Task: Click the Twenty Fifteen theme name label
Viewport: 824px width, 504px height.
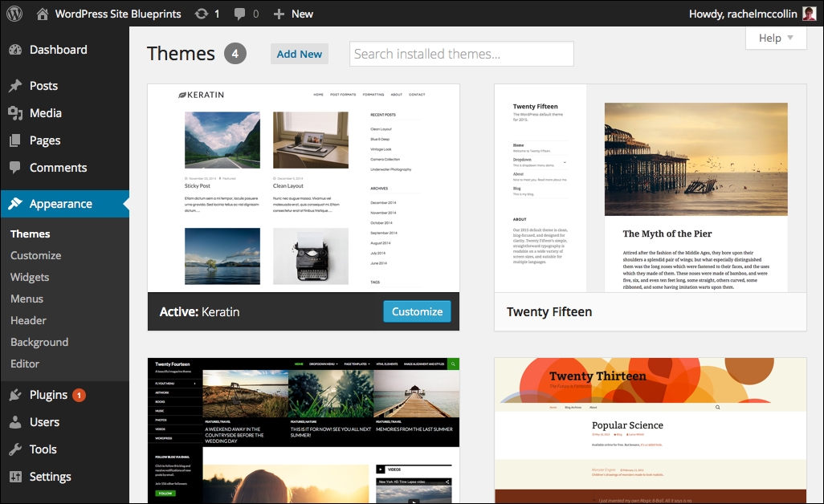Action: click(549, 312)
